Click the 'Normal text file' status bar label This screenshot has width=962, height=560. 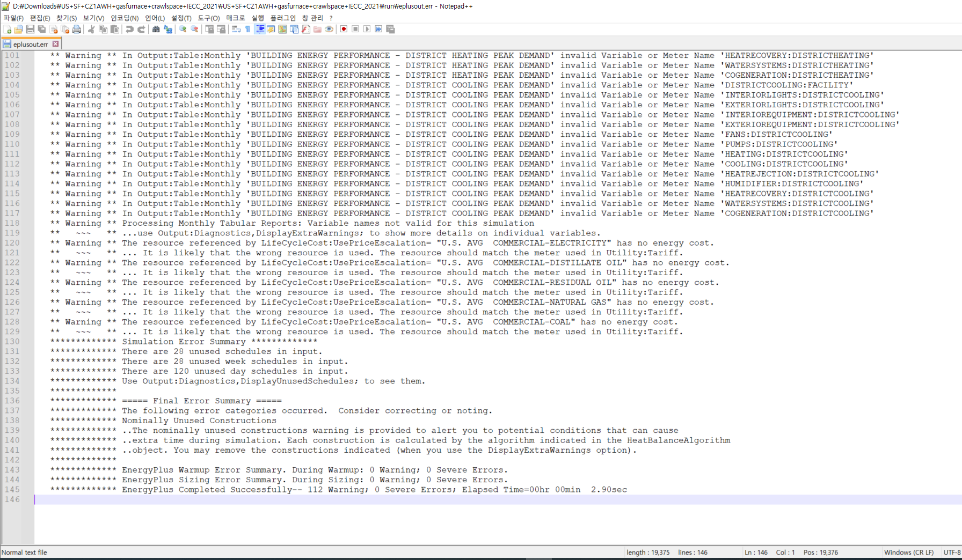point(24,552)
